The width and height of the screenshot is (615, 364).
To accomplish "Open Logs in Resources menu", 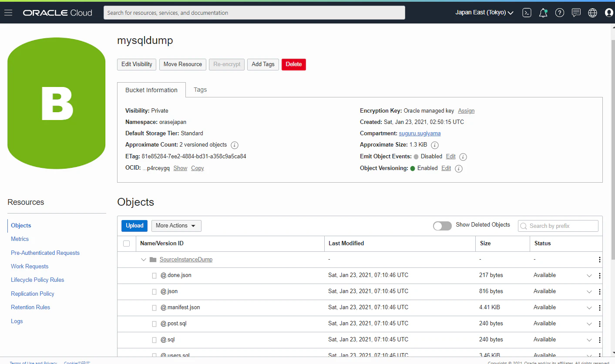I will [17, 321].
